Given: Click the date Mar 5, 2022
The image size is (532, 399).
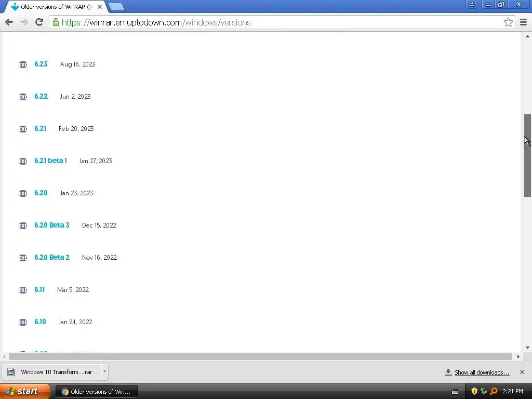Looking at the screenshot, I should (73, 290).
